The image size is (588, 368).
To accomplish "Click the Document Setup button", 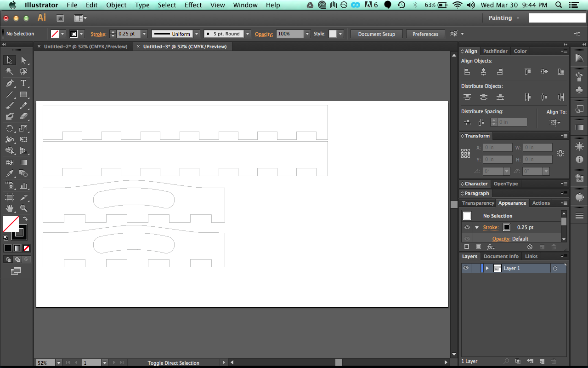I will [x=376, y=34].
